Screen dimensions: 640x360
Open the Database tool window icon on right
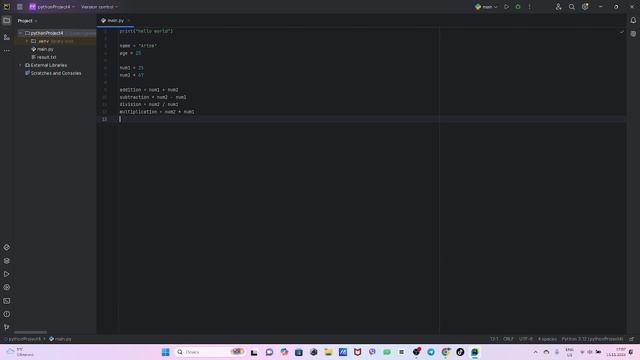[633, 34]
